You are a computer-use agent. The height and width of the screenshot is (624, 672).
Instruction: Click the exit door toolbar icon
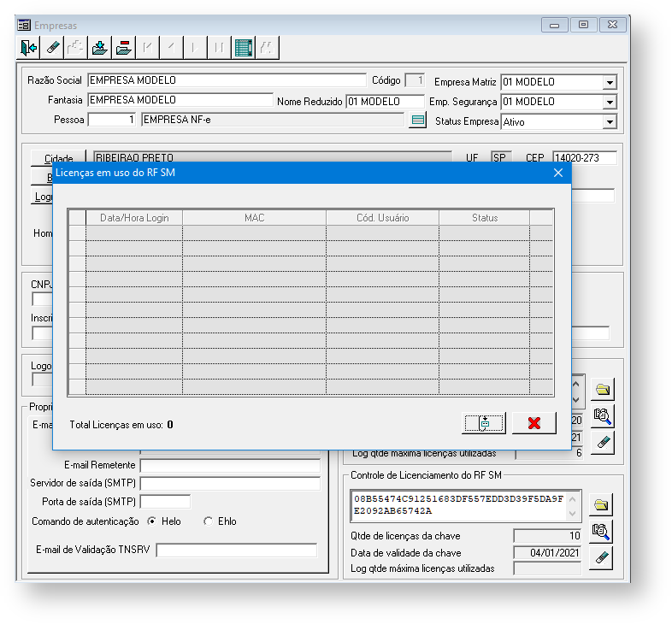[28, 48]
